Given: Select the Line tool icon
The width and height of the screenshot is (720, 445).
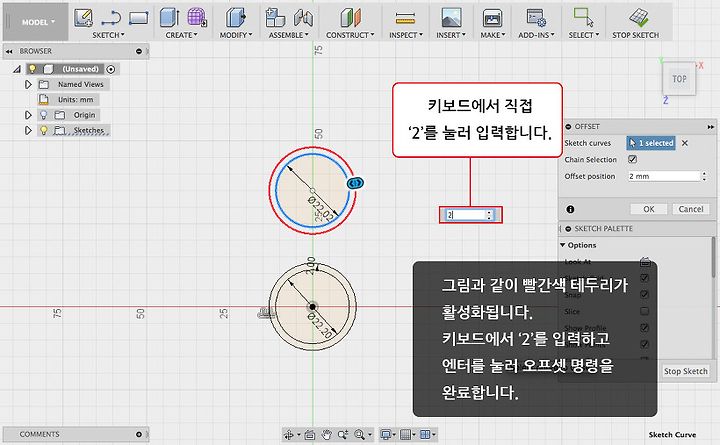Looking at the screenshot, I should 111,18.
